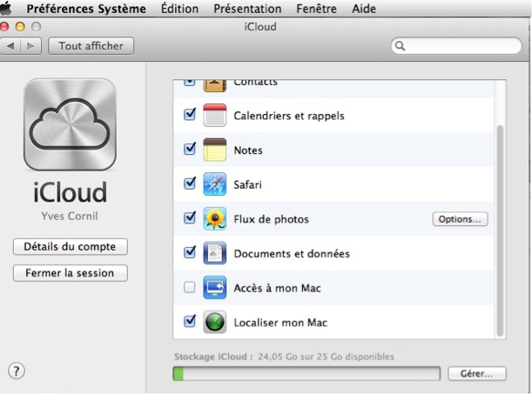Click the Flux de photos sunflower icon
The width and height of the screenshot is (532, 394).
214,219
